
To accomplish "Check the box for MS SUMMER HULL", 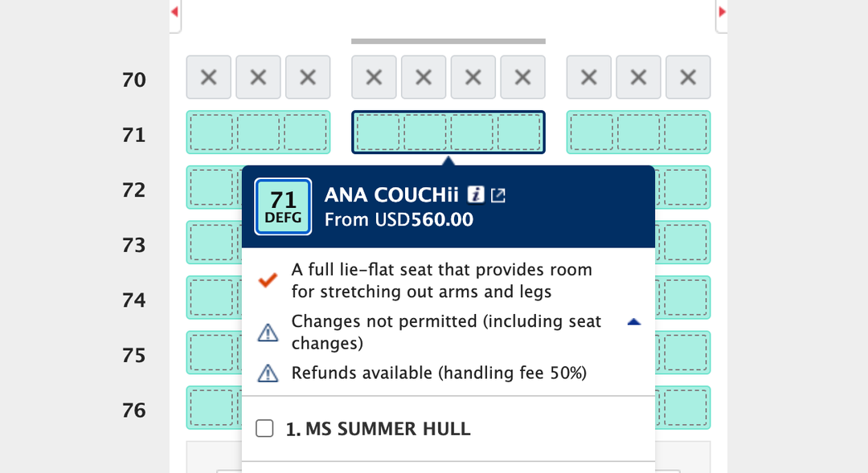I will click(x=264, y=428).
